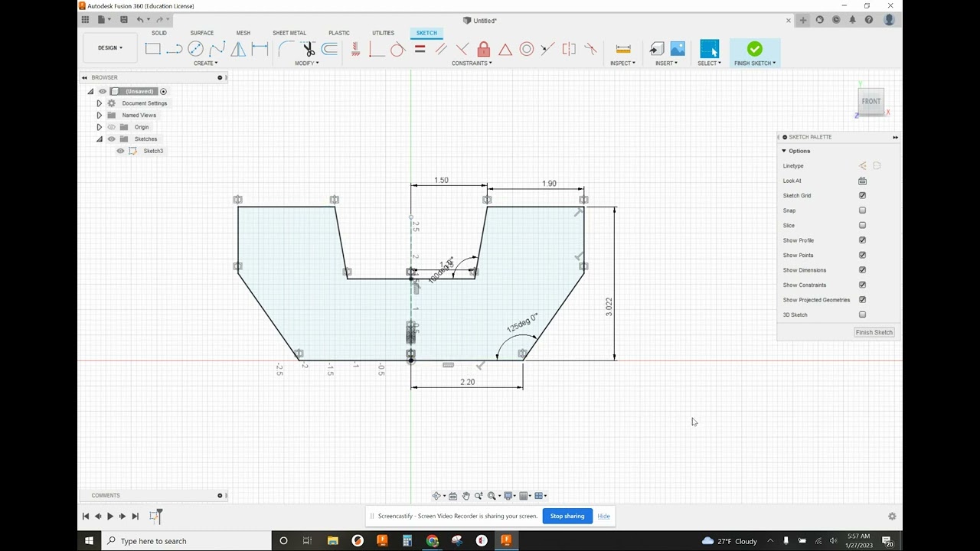The width and height of the screenshot is (980, 551).
Task: Expand the Document Settings tree node
Action: pos(99,103)
